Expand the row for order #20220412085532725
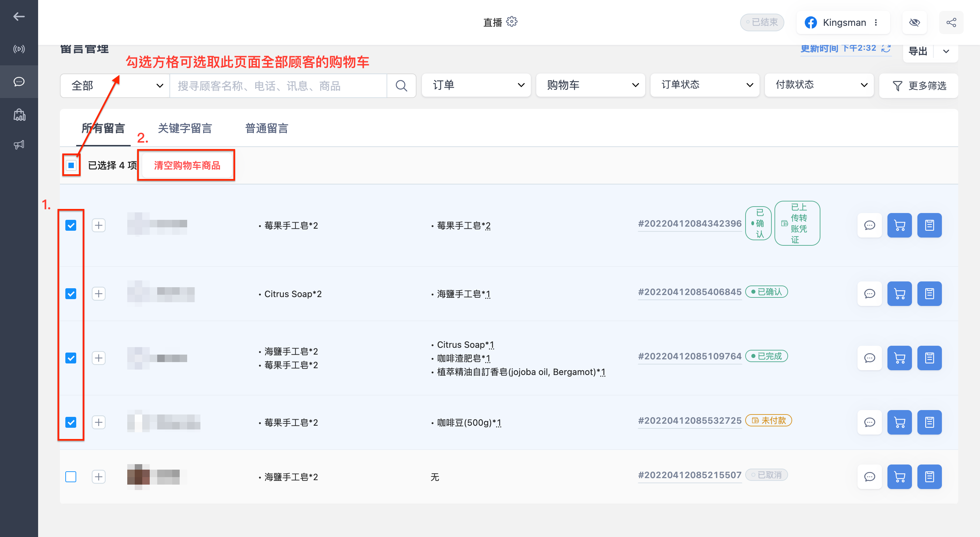The width and height of the screenshot is (980, 537). [x=99, y=422]
